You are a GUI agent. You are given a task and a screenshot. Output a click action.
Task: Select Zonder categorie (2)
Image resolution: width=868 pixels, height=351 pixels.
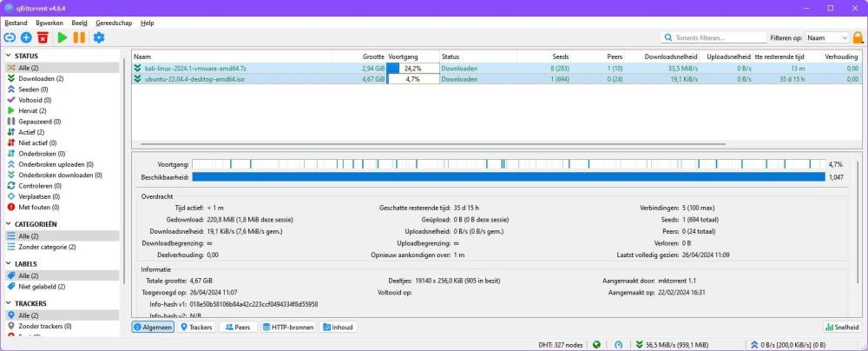[x=62, y=247]
